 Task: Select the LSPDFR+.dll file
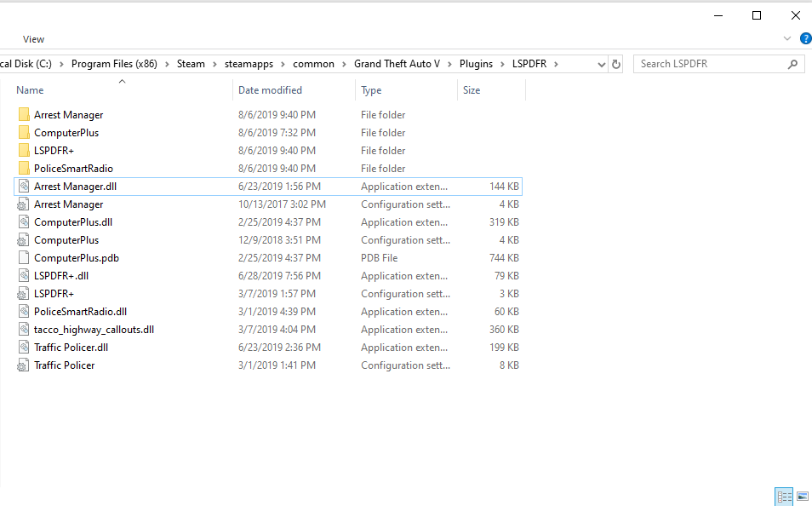[61, 276]
